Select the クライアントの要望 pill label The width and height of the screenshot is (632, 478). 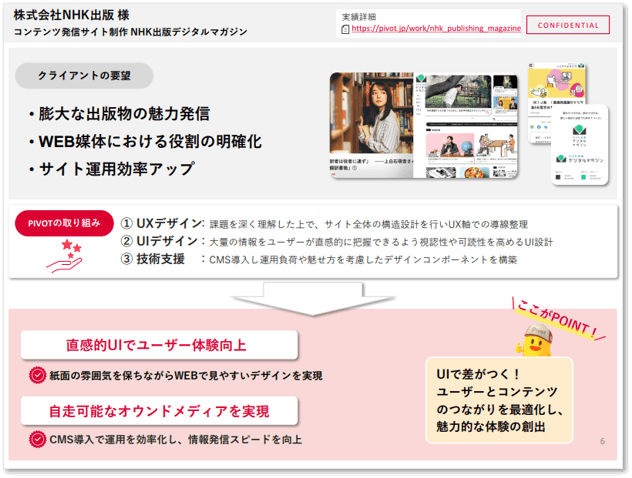84,76
